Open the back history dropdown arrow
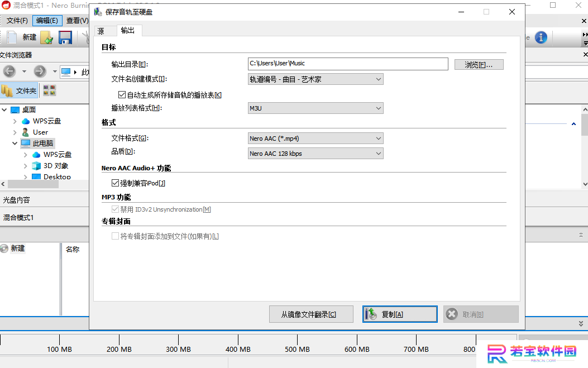This screenshot has width=588, height=368. pyautogui.click(x=24, y=71)
